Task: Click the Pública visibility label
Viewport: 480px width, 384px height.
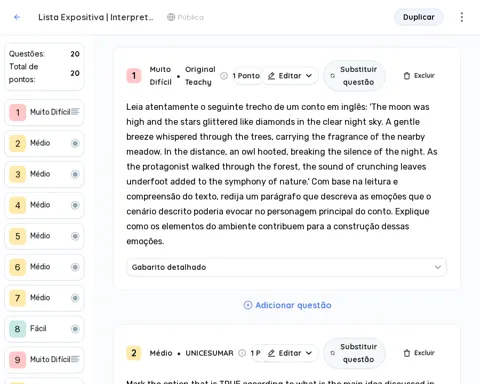Action: click(190, 17)
